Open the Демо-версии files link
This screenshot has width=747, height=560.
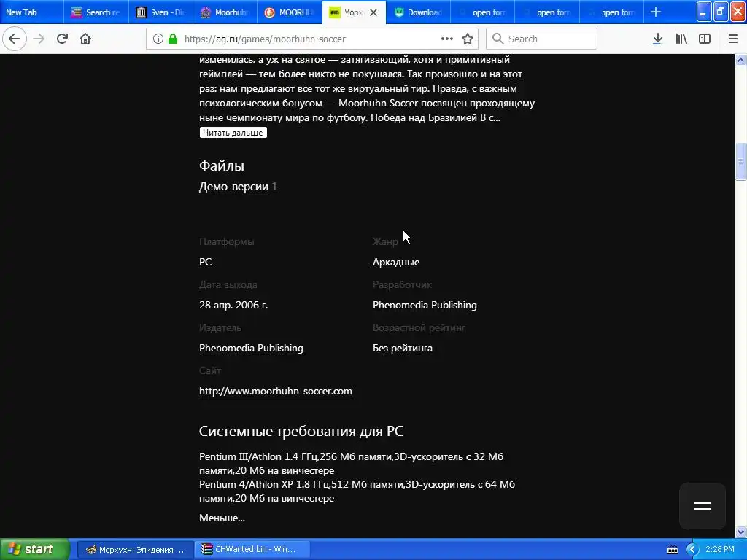pyautogui.click(x=233, y=186)
